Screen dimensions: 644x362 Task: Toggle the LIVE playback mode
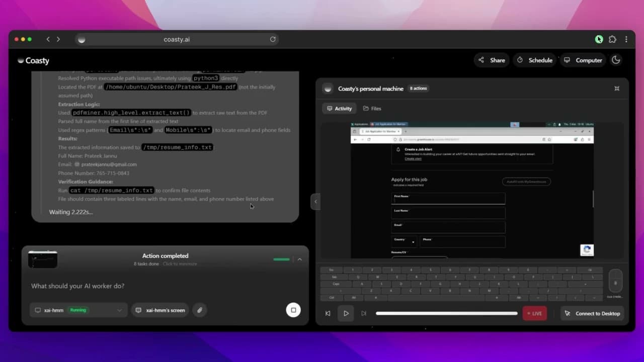click(x=534, y=313)
